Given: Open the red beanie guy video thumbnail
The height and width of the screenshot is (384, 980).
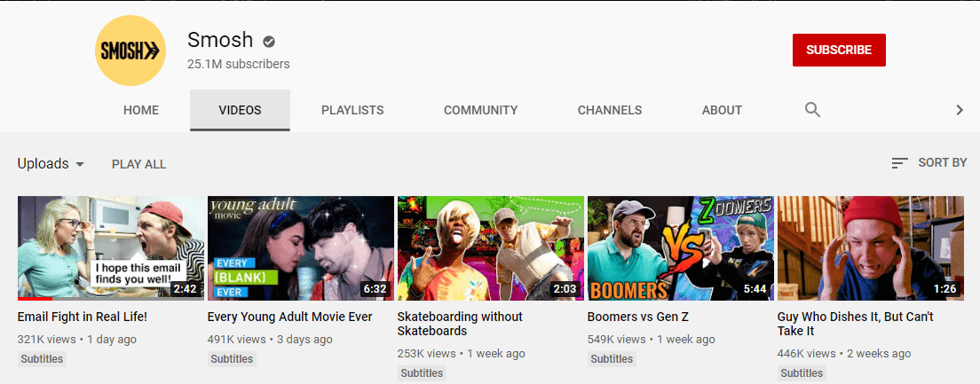Looking at the screenshot, I should (x=871, y=248).
